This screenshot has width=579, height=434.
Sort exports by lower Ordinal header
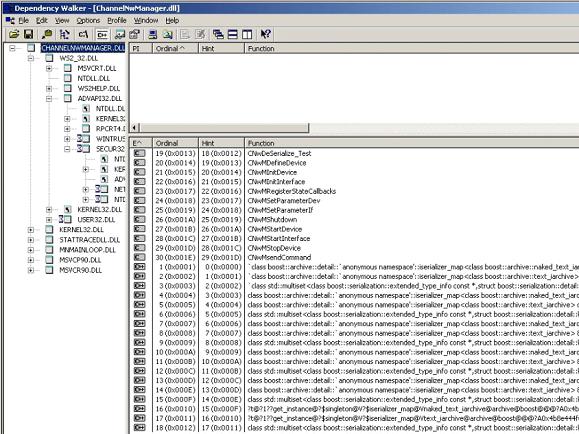[175, 143]
